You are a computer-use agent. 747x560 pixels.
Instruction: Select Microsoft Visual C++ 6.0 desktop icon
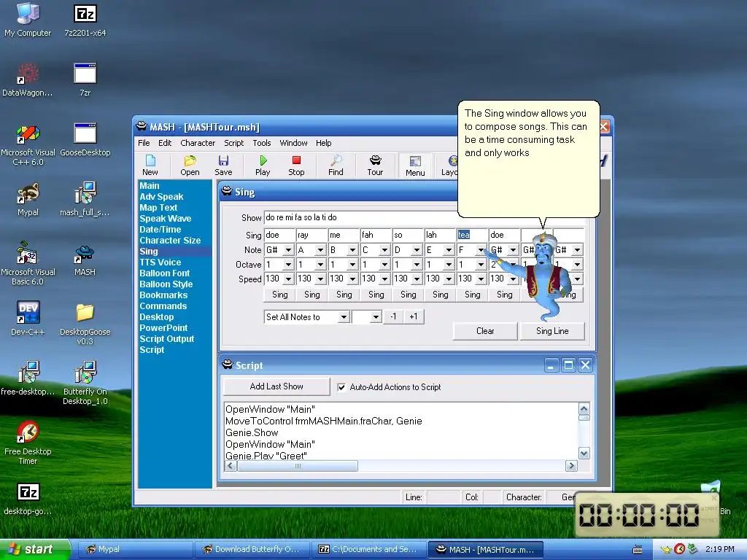coord(28,145)
